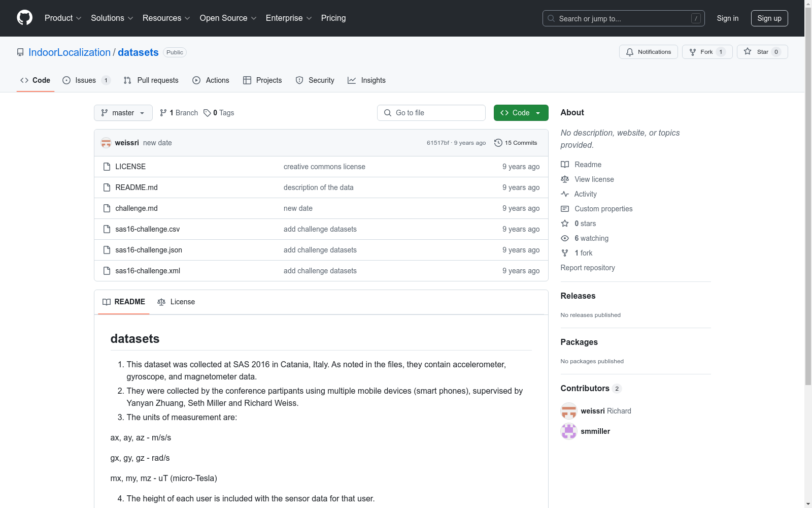The height and width of the screenshot is (508, 812).
Task: Click the scales icon beside View license
Action: (565, 179)
